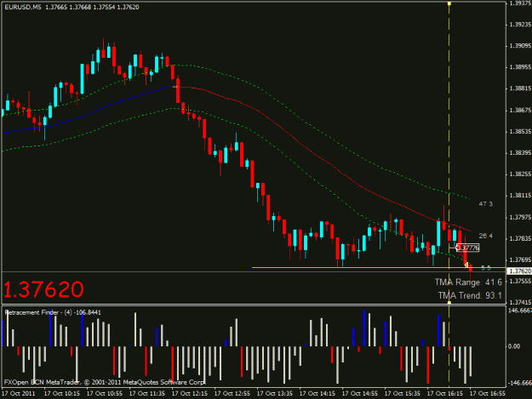Image resolution: width=532 pixels, height=399 pixels.
Task: Click the 1.37975 price axis label
Action: [x=520, y=217]
